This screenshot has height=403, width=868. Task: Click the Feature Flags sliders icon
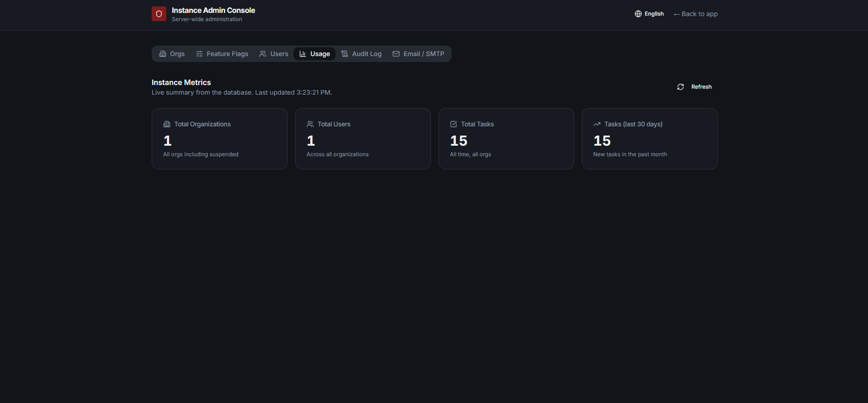click(x=199, y=54)
